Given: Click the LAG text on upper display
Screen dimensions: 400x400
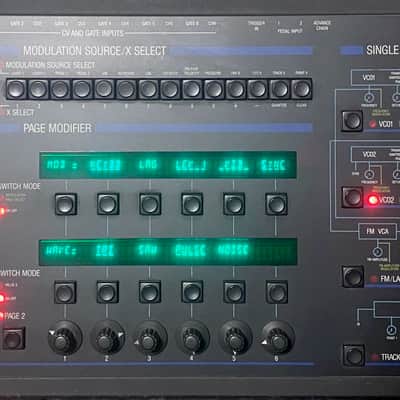Looking at the screenshot, I should [x=148, y=165].
